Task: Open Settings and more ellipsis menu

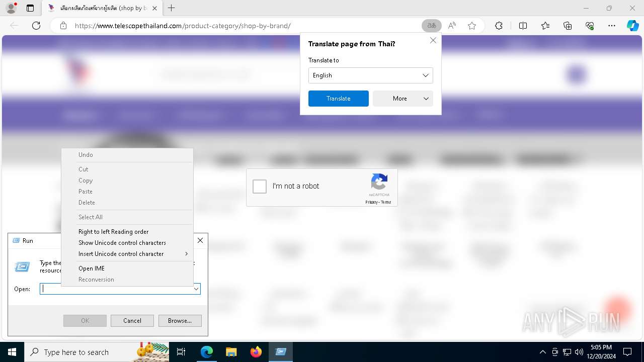Action: point(612,26)
